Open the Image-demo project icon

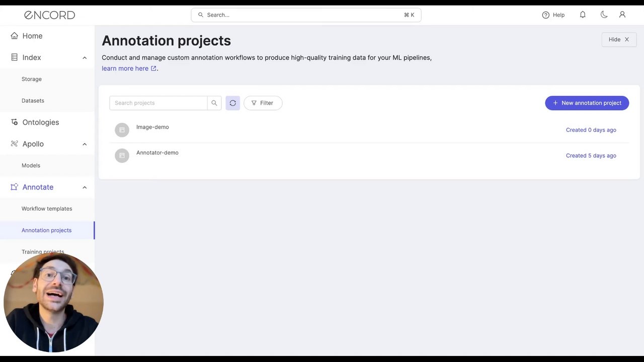[x=122, y=130]
